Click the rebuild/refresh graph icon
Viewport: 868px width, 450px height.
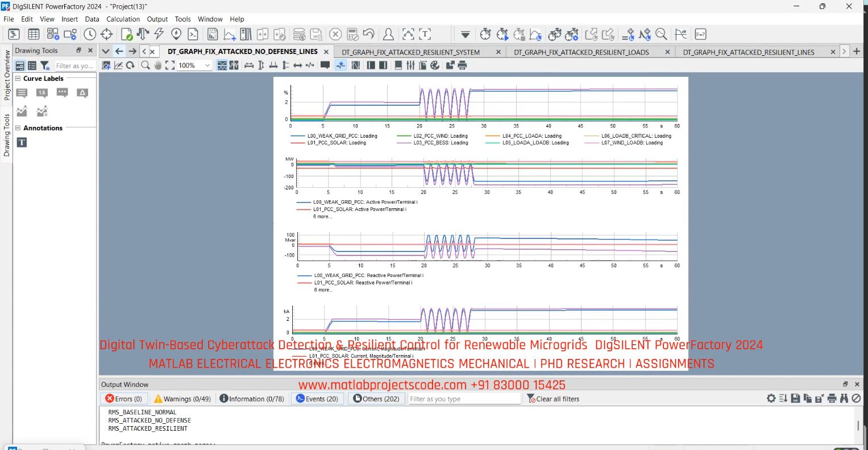coord(130,65)
